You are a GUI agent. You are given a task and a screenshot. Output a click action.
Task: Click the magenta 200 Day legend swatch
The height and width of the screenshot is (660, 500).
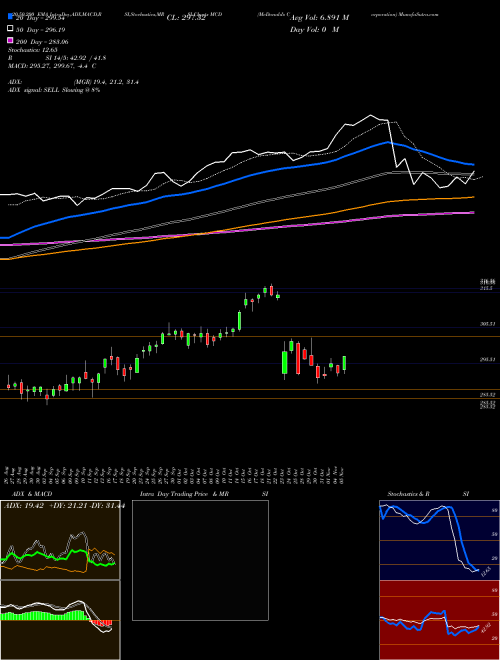point(10,40)
